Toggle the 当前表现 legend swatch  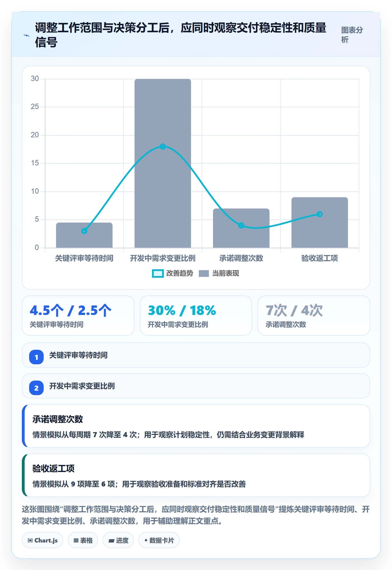pyautogui.click(x=204, y=274)
